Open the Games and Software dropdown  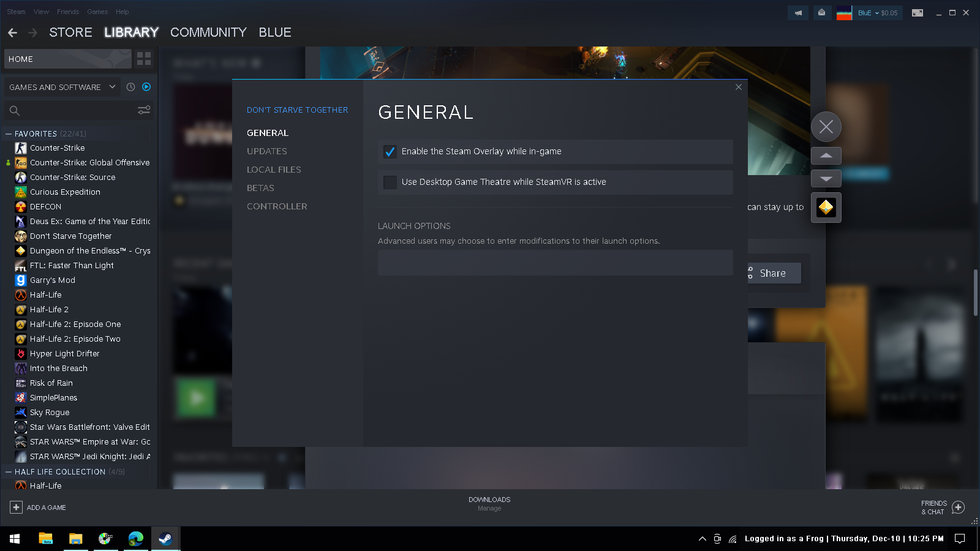pyautogui.click(x=62, y=87)
